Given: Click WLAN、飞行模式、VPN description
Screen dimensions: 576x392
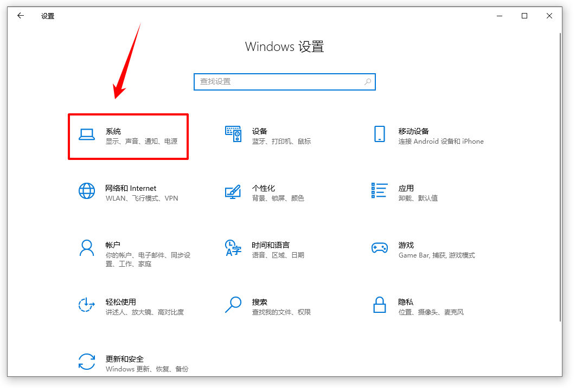Looking at the screenshot, I should [142, 198].
